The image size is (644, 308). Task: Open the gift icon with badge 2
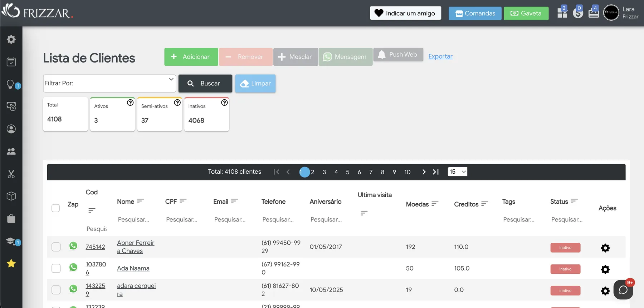[x=562, y=13]
